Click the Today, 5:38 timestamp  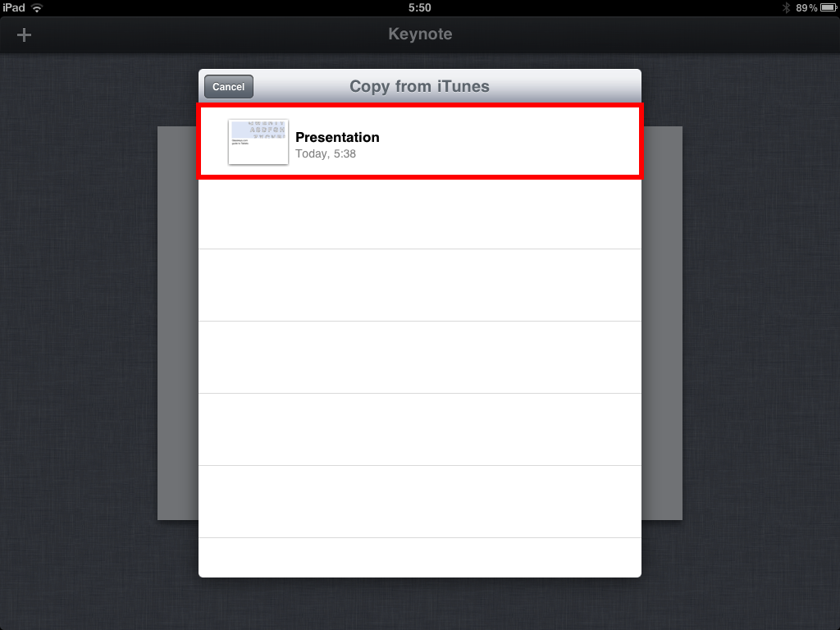pyautogui.click(x=326, y=153)
